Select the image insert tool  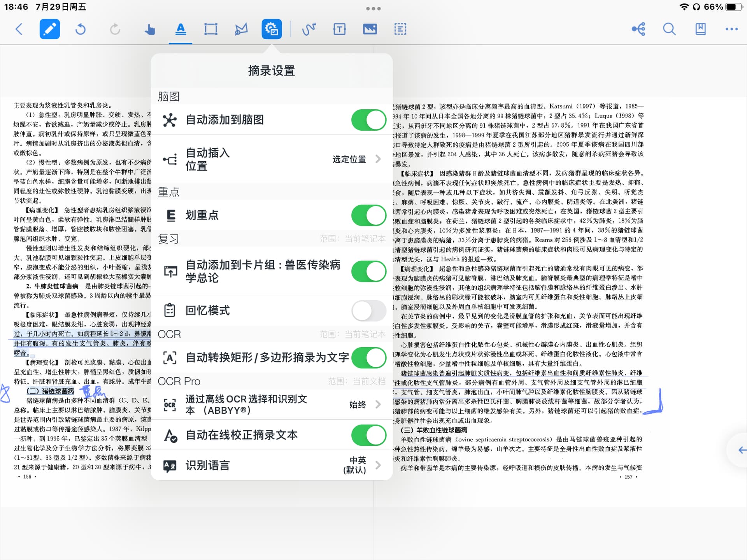(x=370, y=29)
